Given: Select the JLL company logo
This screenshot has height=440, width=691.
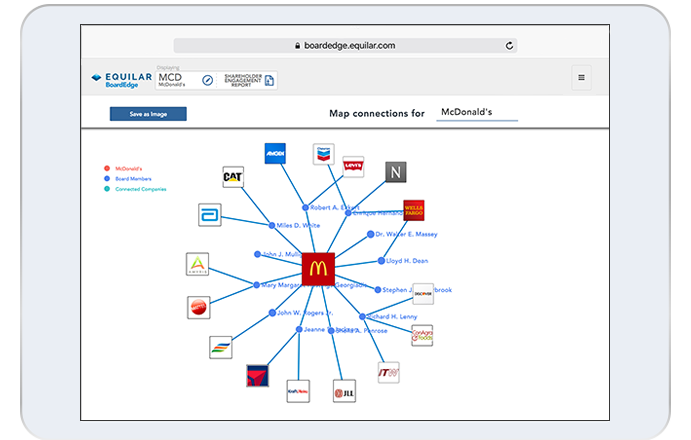Looking at the screenshot, I should 345,391.
